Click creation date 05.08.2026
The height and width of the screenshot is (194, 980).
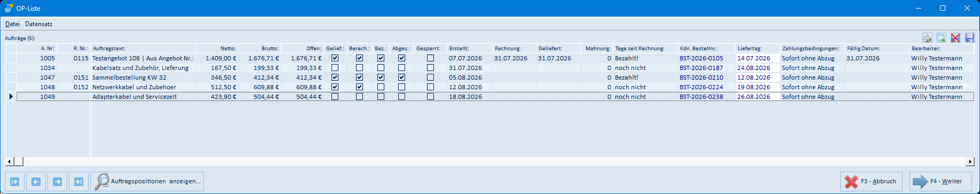coord(465,77)
